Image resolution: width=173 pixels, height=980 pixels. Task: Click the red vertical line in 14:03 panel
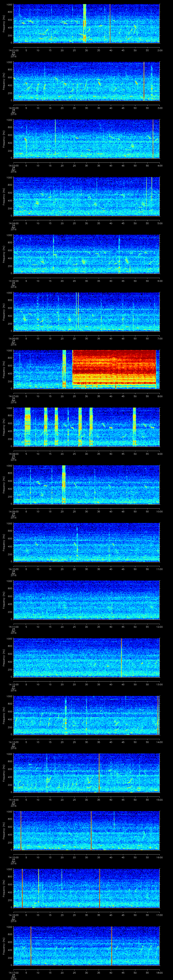pos(153,139)
